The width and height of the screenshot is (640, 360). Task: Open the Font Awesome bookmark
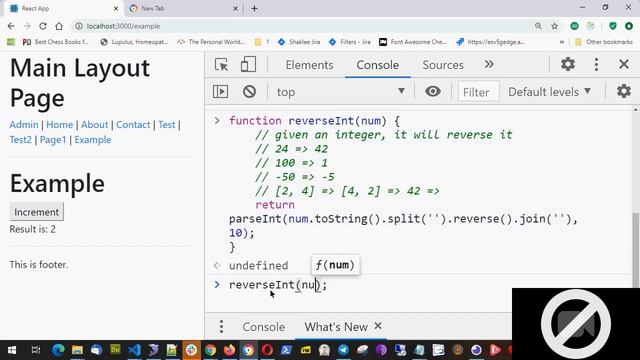point(413,42)
